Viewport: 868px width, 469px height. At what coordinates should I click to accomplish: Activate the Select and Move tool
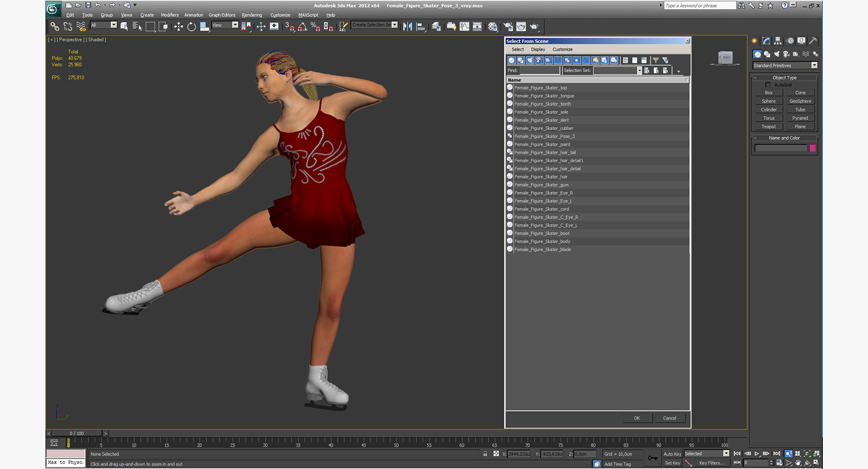click(x=178, y=26)
